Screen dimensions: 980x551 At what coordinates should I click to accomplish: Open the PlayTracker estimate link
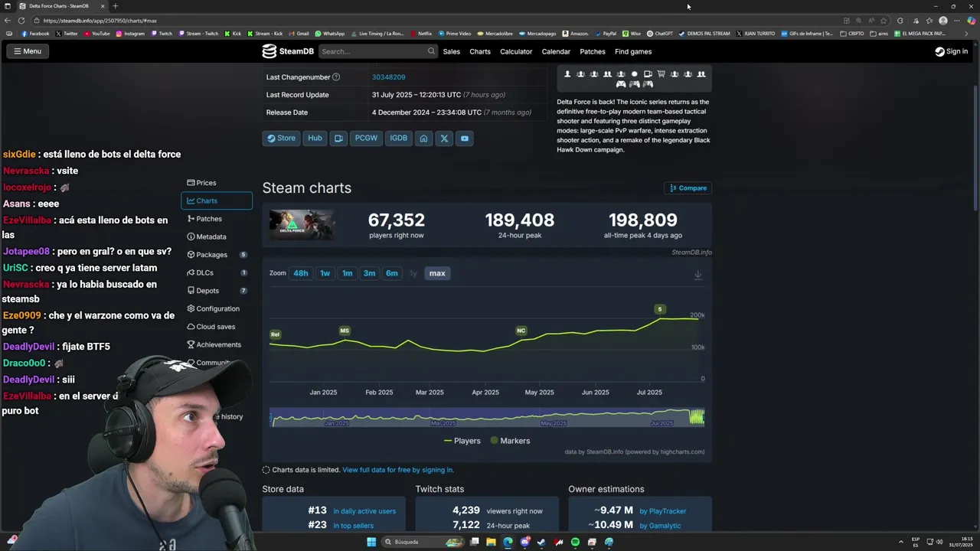[x=662, y=511]
